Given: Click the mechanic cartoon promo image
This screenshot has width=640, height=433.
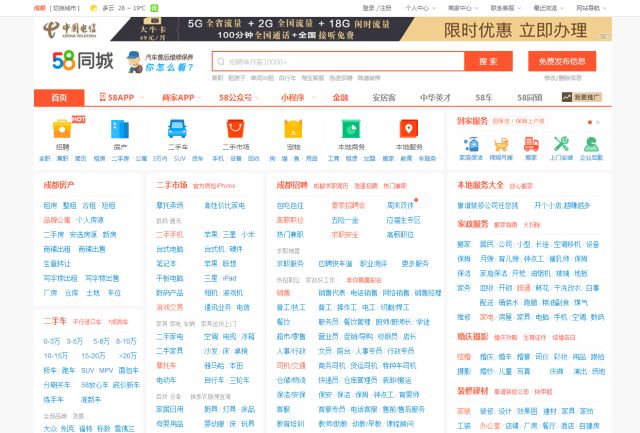Looking at the screenshot, I should point(160,62).
